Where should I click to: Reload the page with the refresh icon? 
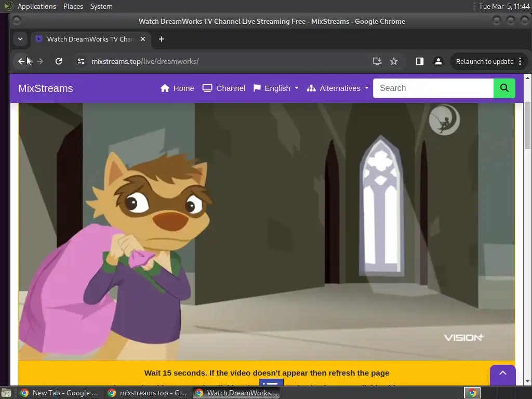click(x=59, y=61)
